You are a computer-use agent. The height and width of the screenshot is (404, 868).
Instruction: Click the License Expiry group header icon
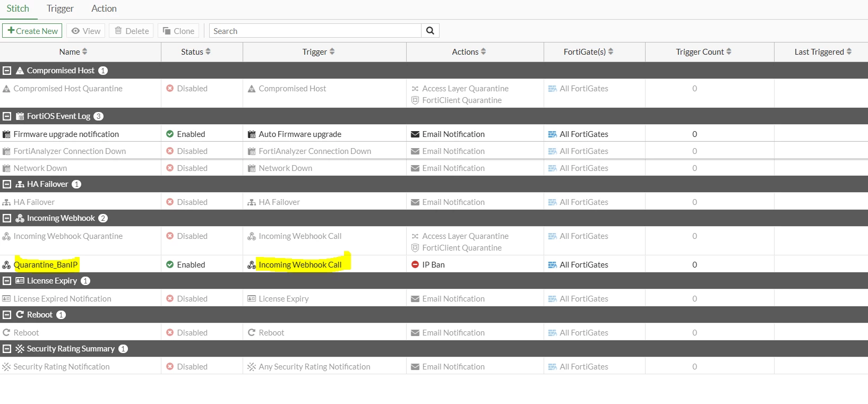click(20, 281)
